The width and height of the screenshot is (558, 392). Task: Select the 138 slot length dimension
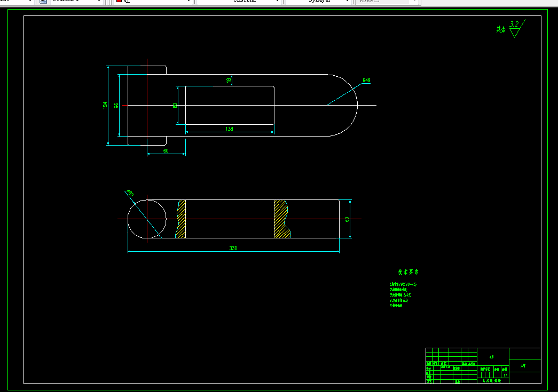[229, 129]
